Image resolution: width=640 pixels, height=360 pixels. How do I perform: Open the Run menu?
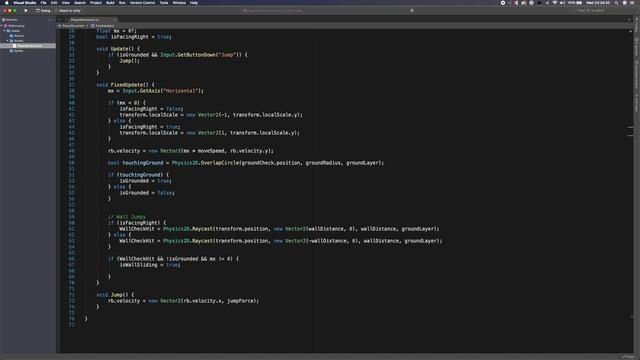point(122,2)
